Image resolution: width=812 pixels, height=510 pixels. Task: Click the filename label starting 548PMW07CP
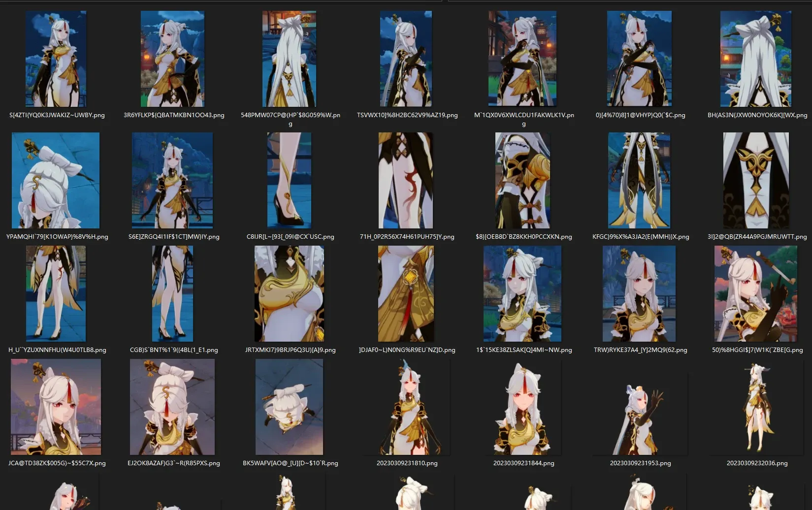(x=291, y=120)
